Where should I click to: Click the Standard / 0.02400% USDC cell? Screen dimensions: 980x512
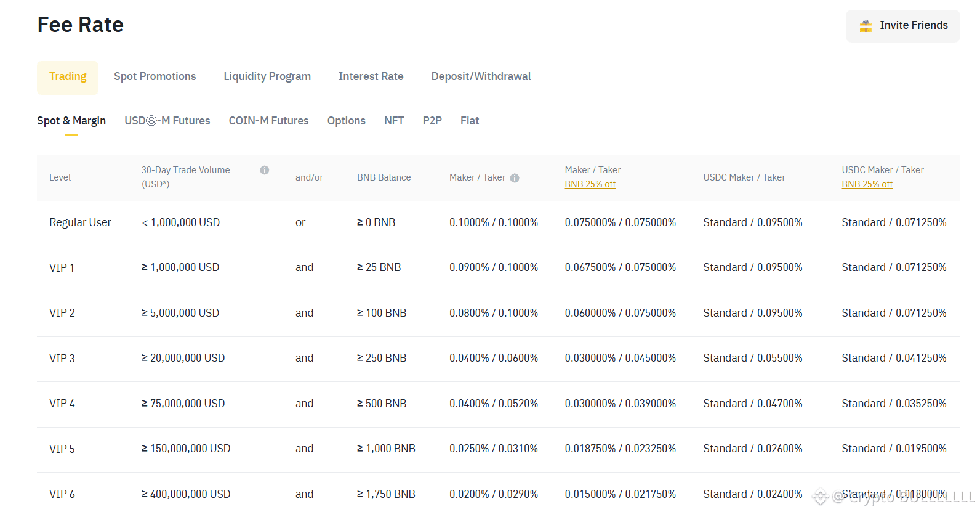[753, 494]
